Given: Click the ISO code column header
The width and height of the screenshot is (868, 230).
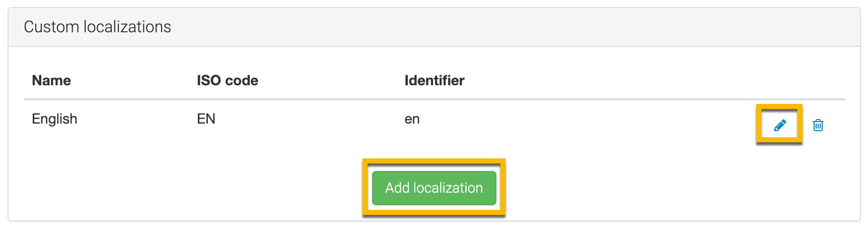Looking at the screenshot, I should click(x=227, y=81).
